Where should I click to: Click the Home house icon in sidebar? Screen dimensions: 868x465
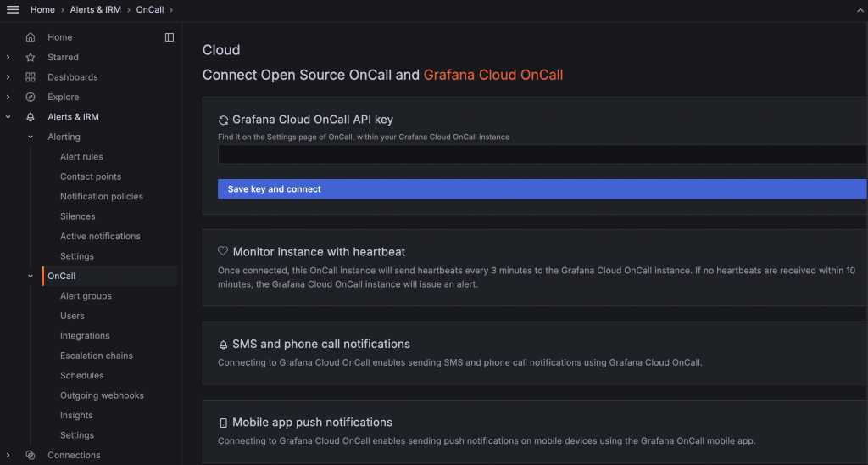click(31, 37)
